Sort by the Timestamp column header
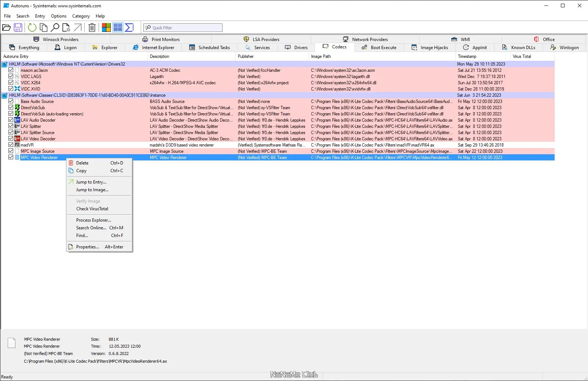Viewport: 588px width, 381px height. click(483, 56)
